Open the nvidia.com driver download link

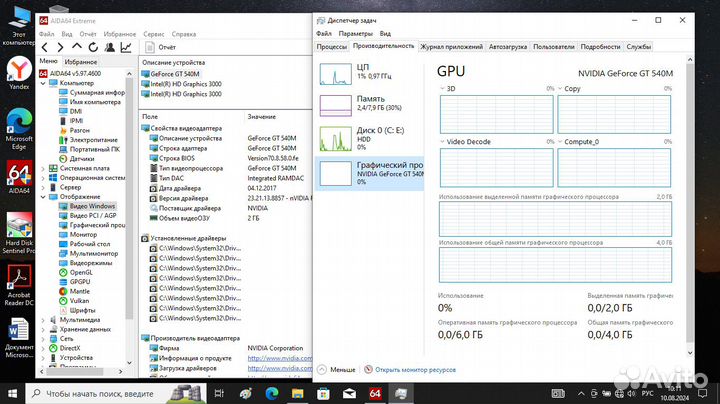[280, 368]
